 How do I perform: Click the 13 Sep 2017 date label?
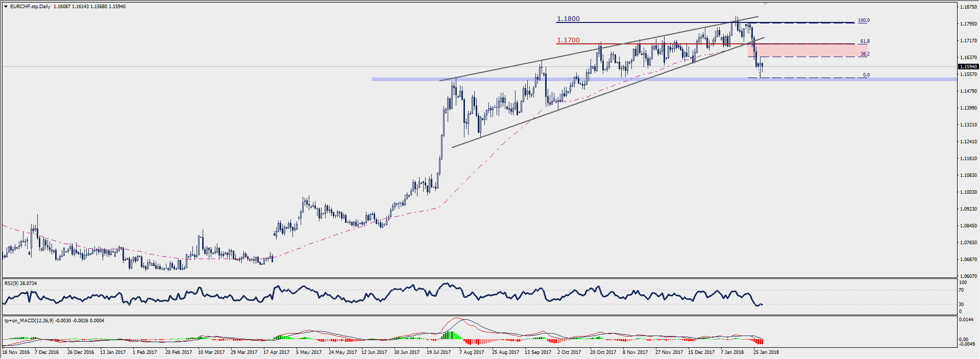(538, 352)
